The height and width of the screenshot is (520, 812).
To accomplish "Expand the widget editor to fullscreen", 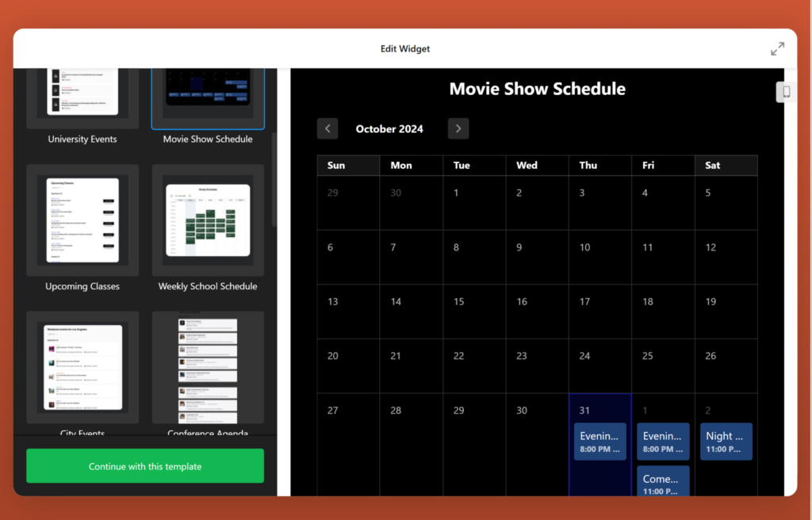I will coord(777,49).
